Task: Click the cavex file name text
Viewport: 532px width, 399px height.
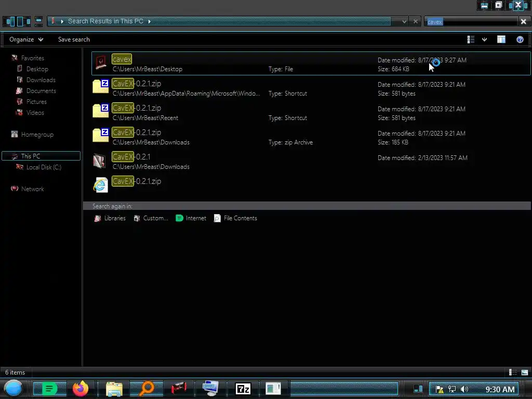Action: 122,59
